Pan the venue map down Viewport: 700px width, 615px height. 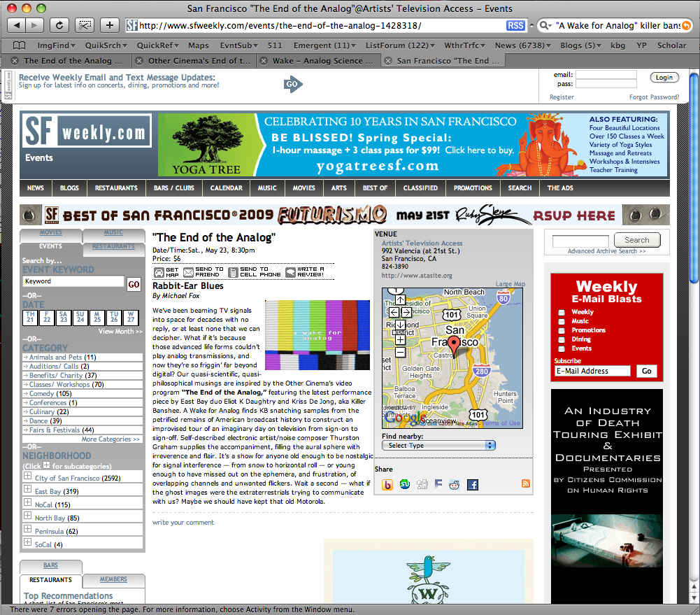pos(401,325)
